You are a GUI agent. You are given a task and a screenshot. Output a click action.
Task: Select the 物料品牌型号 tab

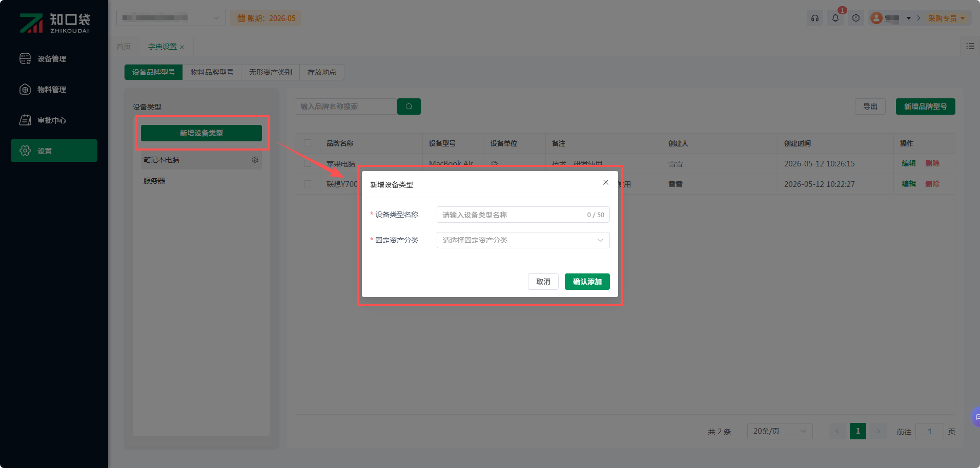point(212,72)
